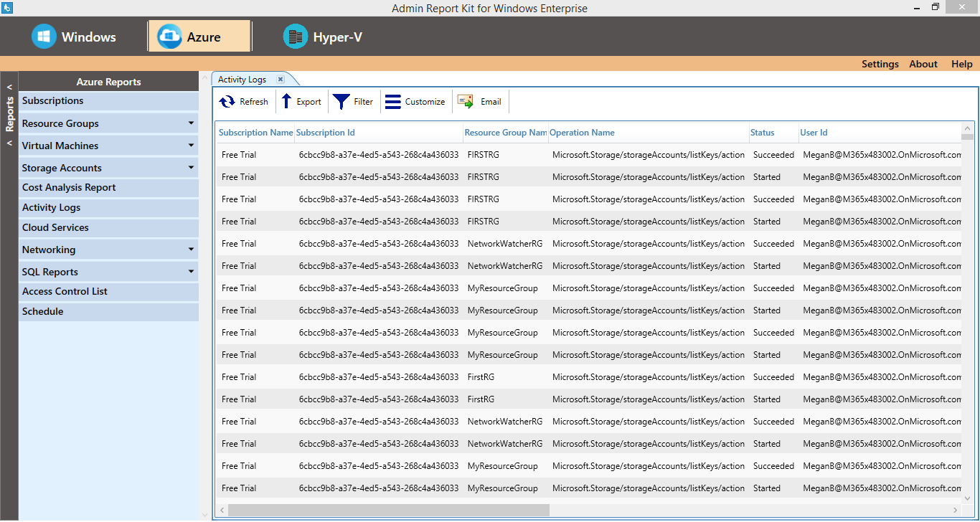The image size is (980, 522).
Task: Click the Azure Reports panel header
Action: (x=108, y=82)
